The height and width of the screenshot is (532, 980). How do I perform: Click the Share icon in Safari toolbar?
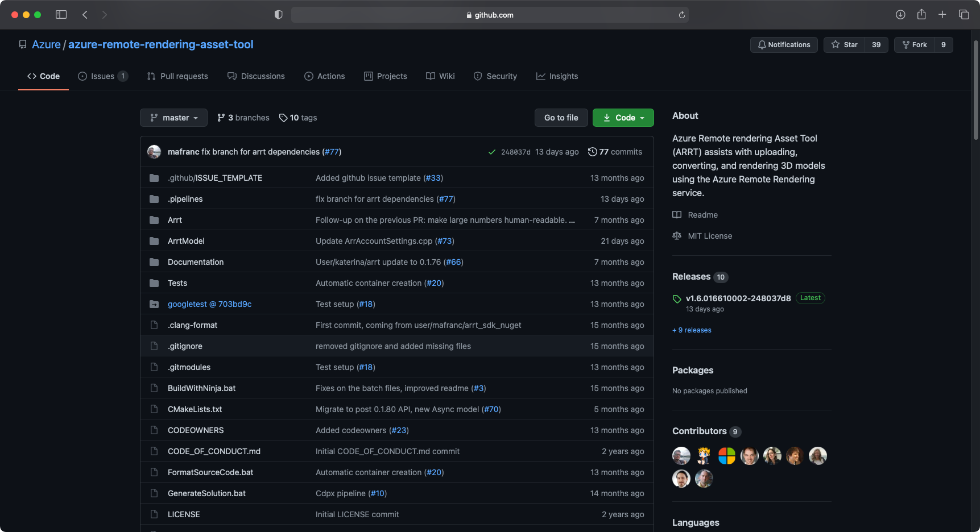(921, 15)
